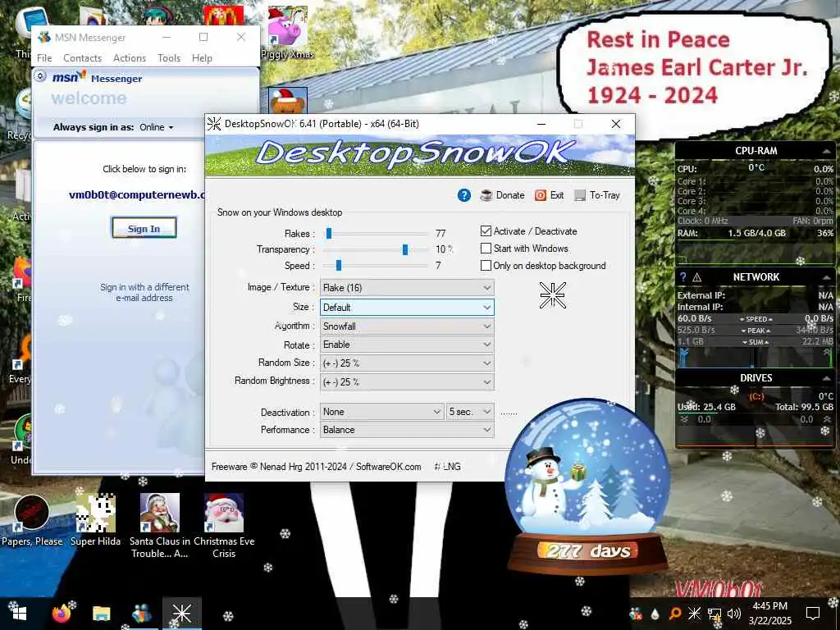Image resolution: width=840 pixels, height=630 pixels.
Task: Open the Random Size dropdown
Action: pos(407,363)
